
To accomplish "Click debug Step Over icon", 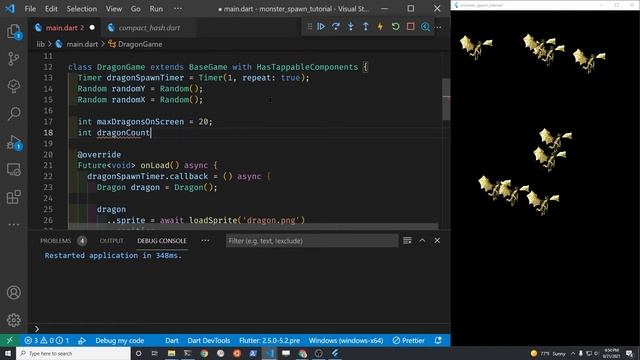I will click(x=336, y=27).
